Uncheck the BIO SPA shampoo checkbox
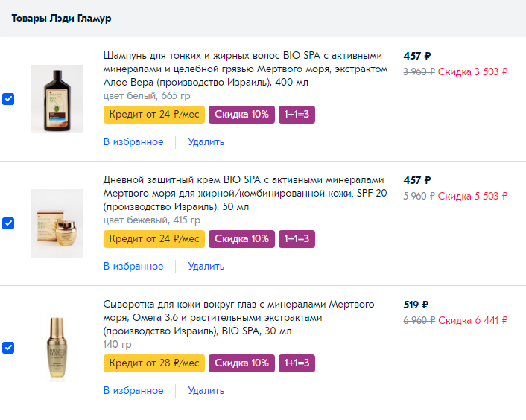 [x=8, y=99]
